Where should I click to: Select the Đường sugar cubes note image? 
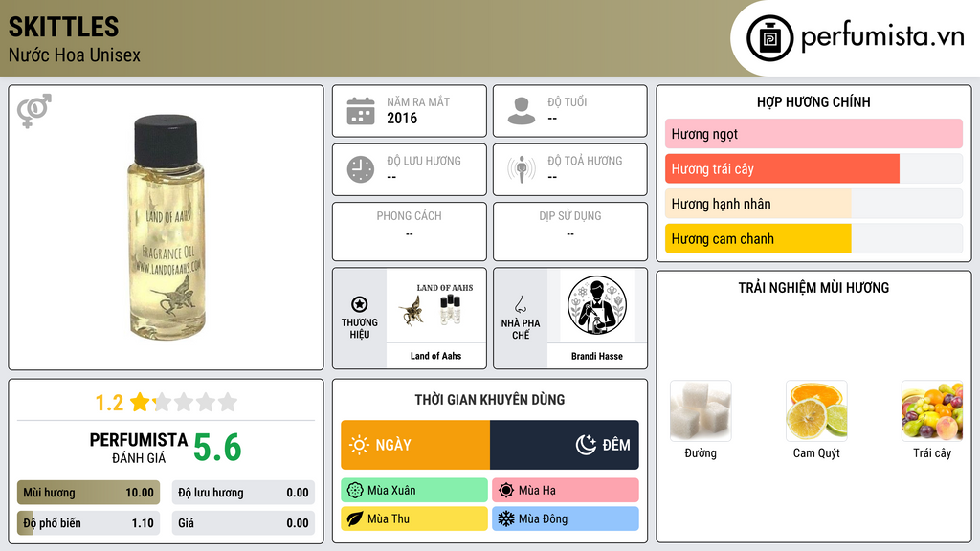(701, 411)
